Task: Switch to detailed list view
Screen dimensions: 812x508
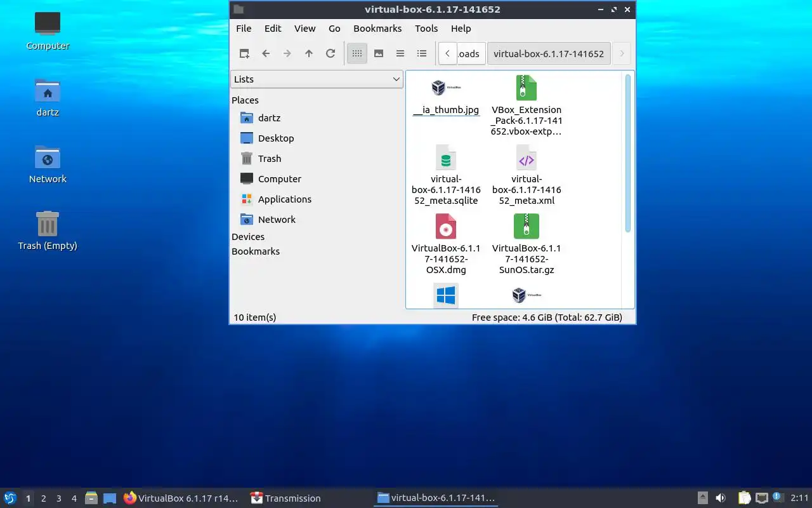Action: point(422,54)
